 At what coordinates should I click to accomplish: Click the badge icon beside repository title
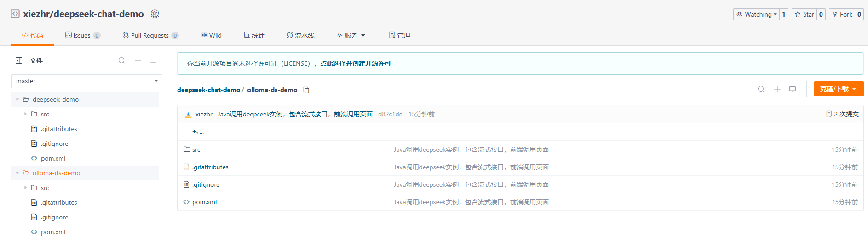coord(155,14)
